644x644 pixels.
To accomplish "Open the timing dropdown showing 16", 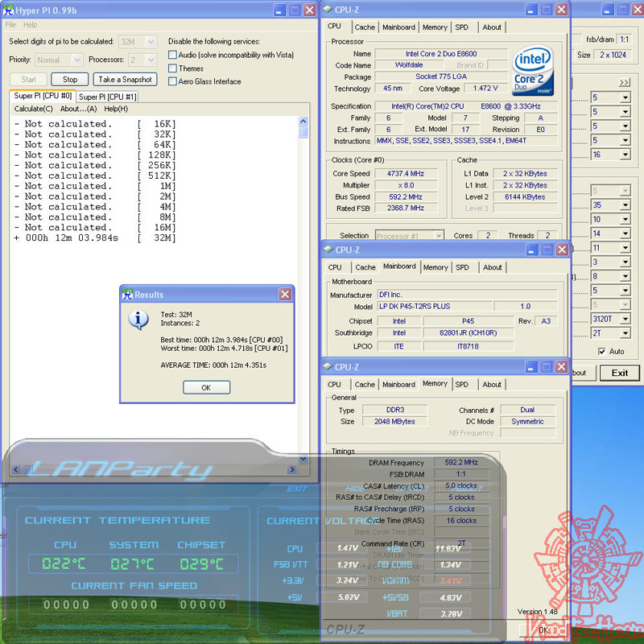I will coord(625,155).
